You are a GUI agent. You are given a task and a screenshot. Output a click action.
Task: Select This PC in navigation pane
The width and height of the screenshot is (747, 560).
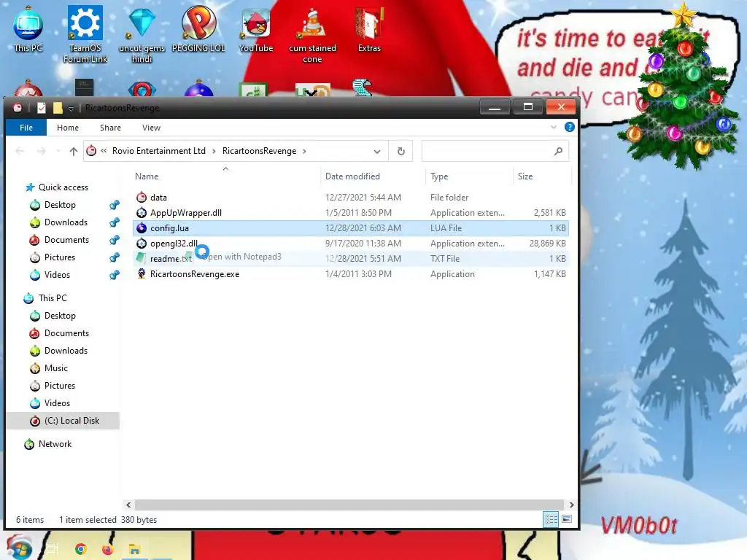(x=53, y=298)
